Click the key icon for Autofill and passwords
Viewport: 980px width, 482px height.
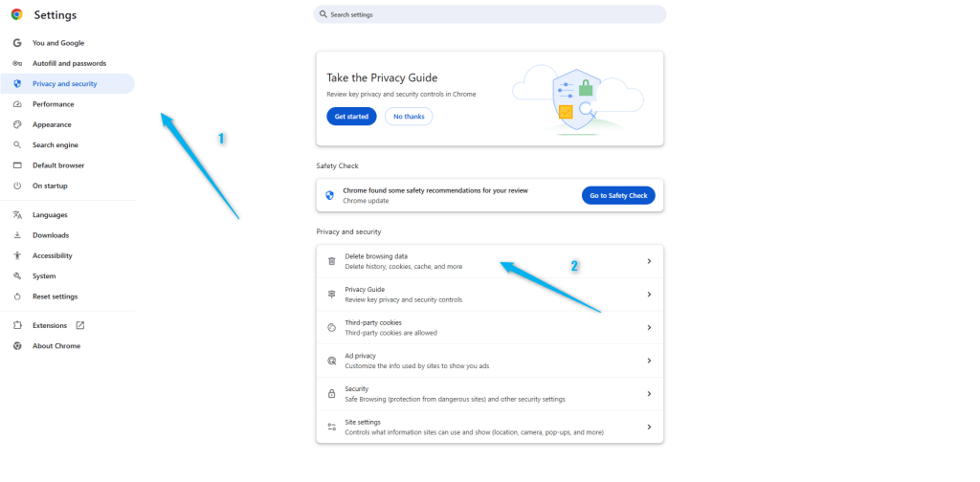[17, 63]
